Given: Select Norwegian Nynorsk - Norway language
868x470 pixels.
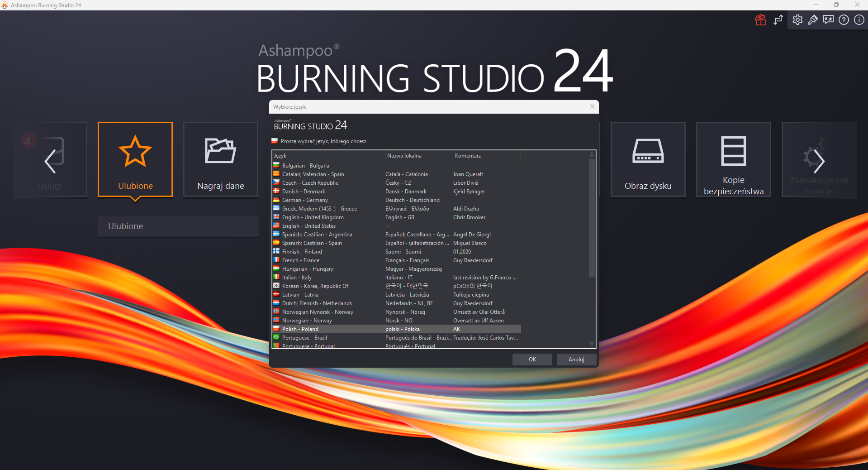Looking at the screenshot, I should coord(397,312).
